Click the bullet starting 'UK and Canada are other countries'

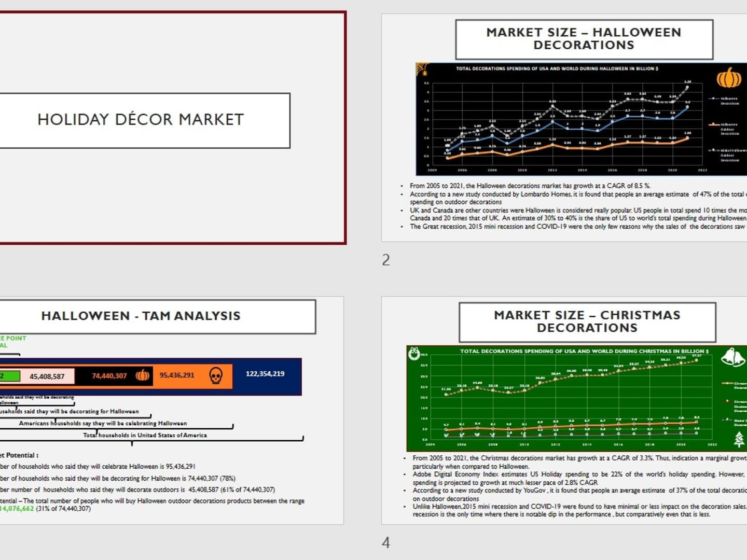(x=578, y=214)
